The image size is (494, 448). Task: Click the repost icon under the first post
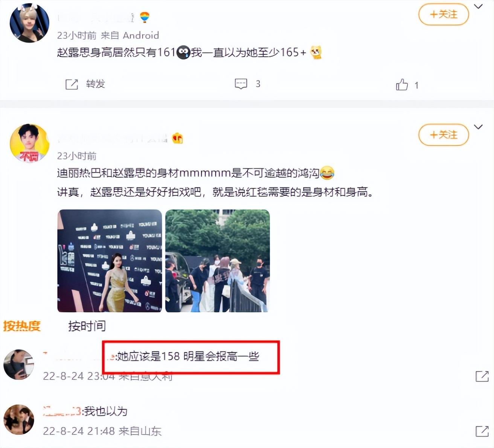point(72,84)
